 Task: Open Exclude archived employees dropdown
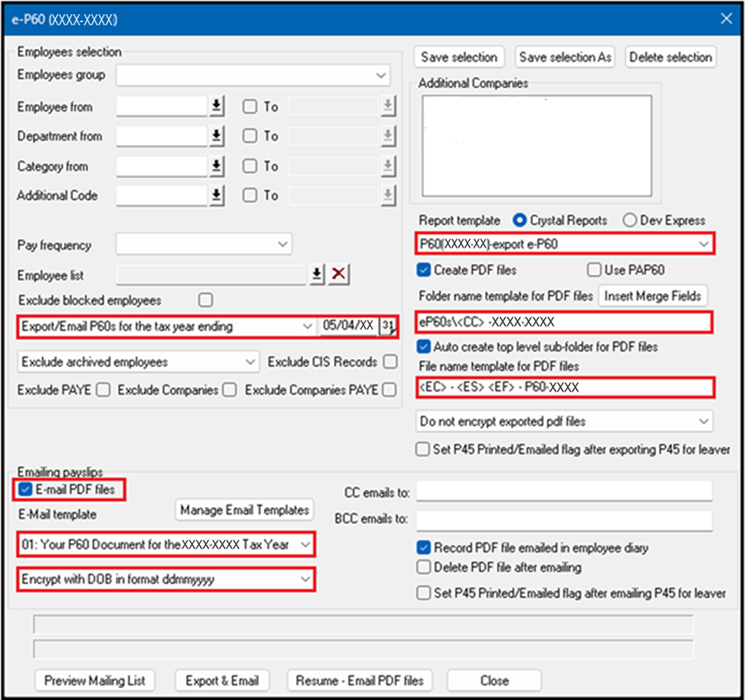[138, 362]
